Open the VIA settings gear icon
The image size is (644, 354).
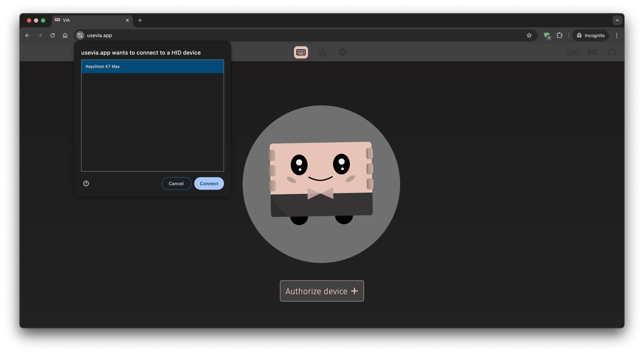click(x=342, y=52)
